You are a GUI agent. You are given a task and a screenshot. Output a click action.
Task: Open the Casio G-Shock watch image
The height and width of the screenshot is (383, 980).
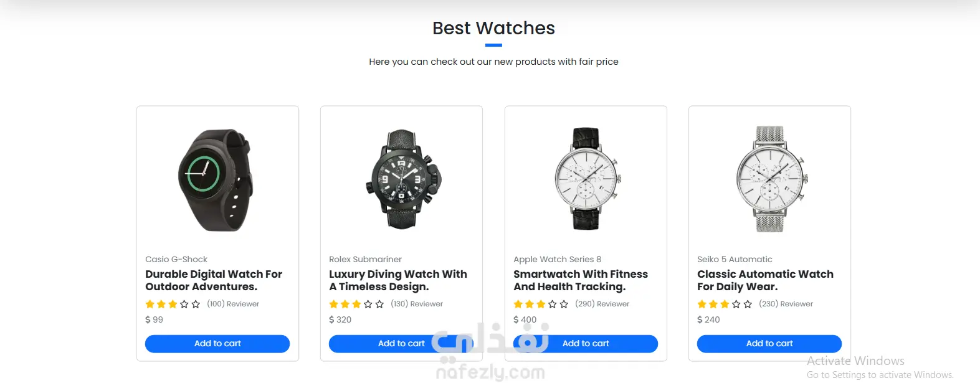216,180
